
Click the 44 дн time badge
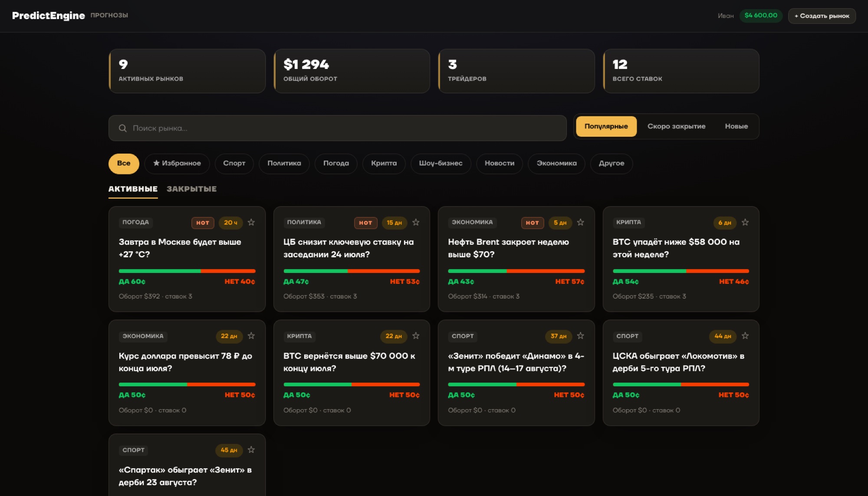click(x=723, y=336)
